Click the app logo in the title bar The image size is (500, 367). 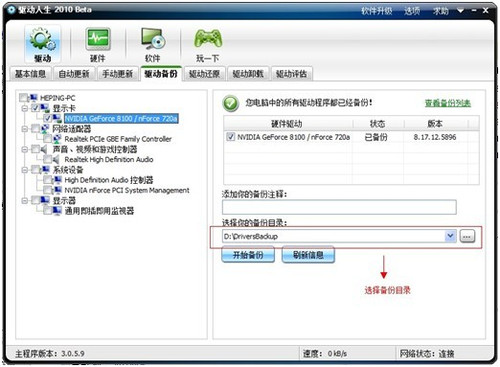click(x=11, y=10)
